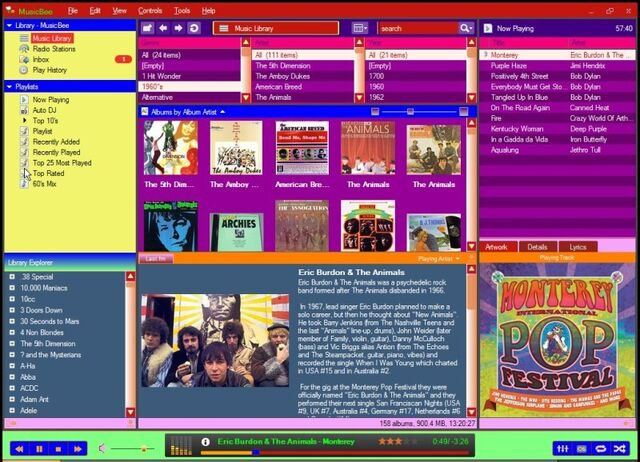Image resolution: width=640 pixels, height=462 pixels.
Task: Open the Inbox item
Action: click(x=41, y=59)
